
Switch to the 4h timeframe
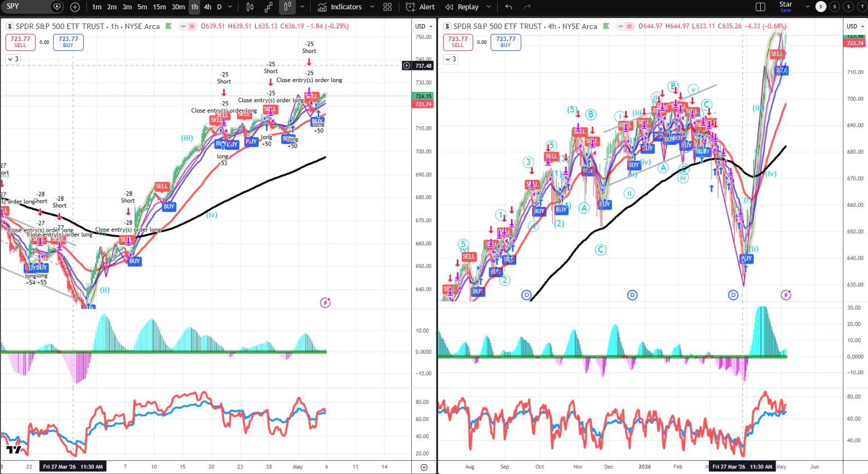(207, 7)
